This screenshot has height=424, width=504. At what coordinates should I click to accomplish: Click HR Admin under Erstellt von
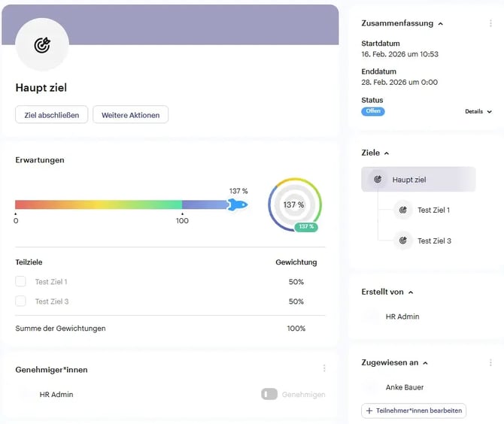point(402,316)
